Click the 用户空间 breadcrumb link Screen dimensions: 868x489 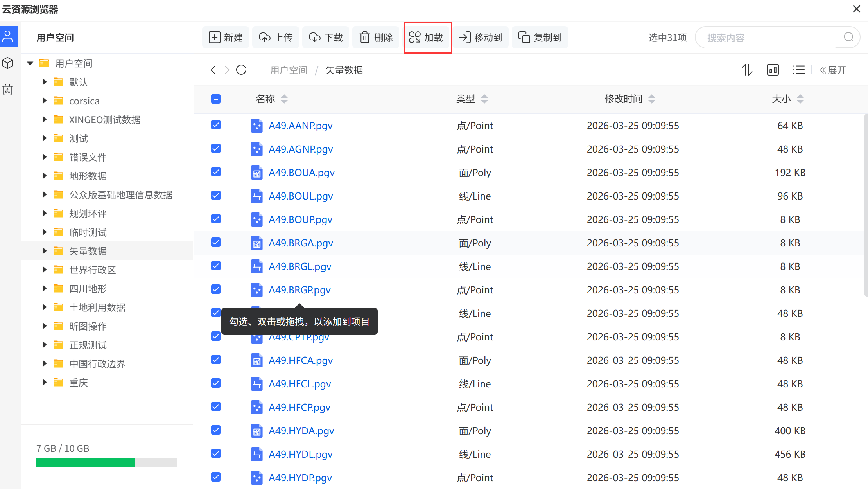[x=289, y=70]
